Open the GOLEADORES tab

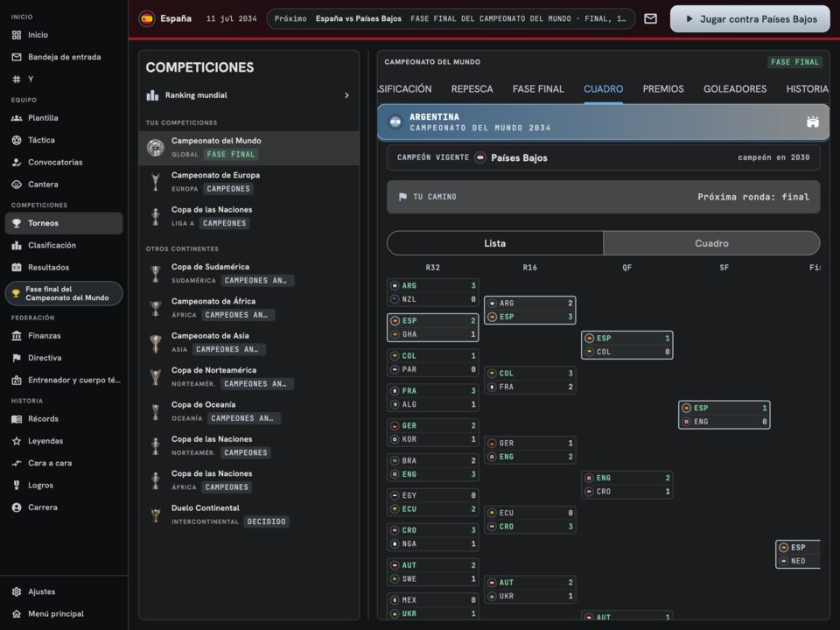(735, 89)
